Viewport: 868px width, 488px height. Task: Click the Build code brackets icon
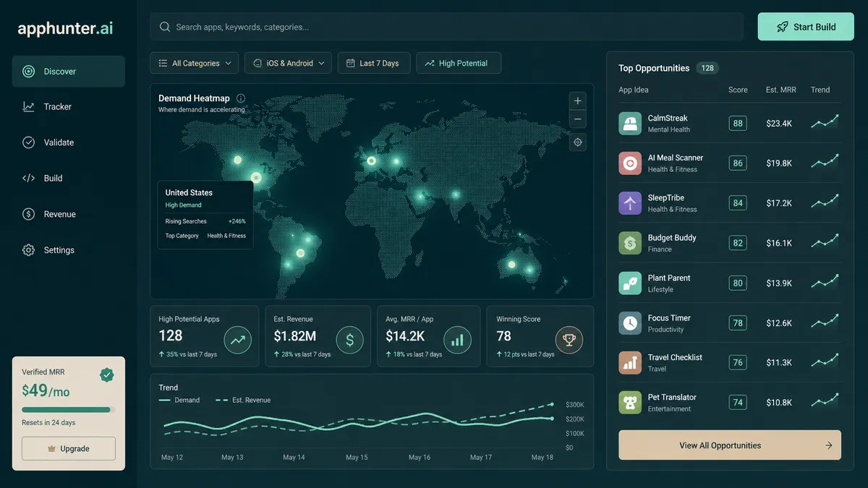point(28,178)
